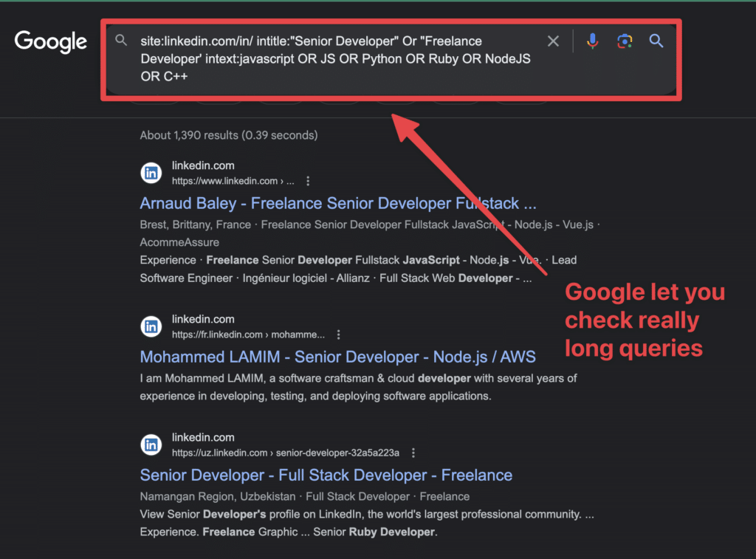756x559 pixels.
Task: Click linkedin.com site name above Uzbekistan result
Action: [x=203, y=437]
